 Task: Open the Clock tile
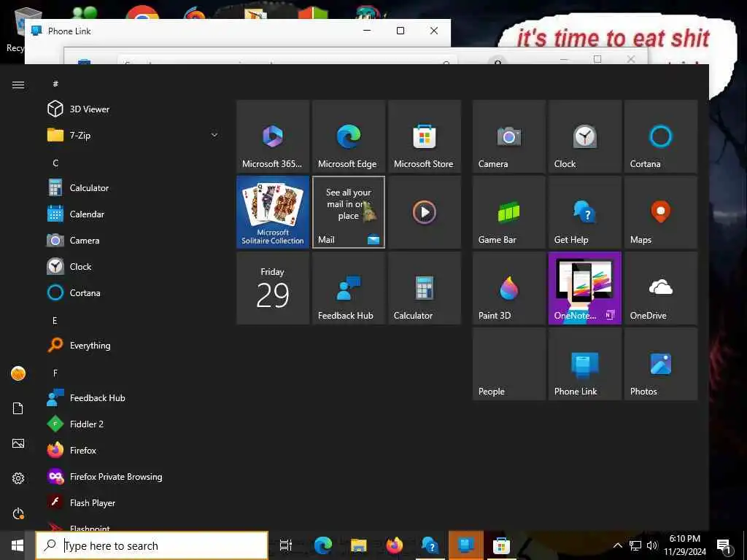[585, 136]
